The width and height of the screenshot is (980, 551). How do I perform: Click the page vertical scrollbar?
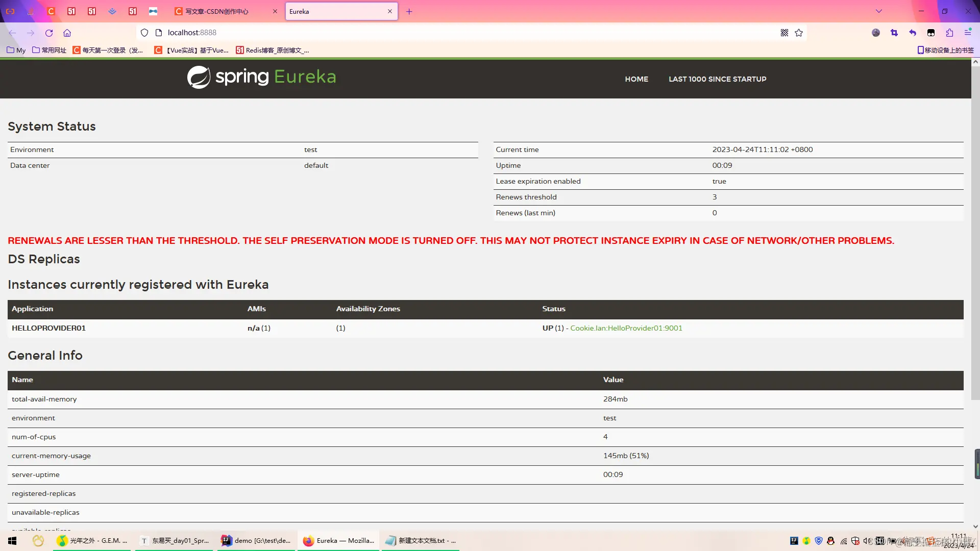(975, 230)
